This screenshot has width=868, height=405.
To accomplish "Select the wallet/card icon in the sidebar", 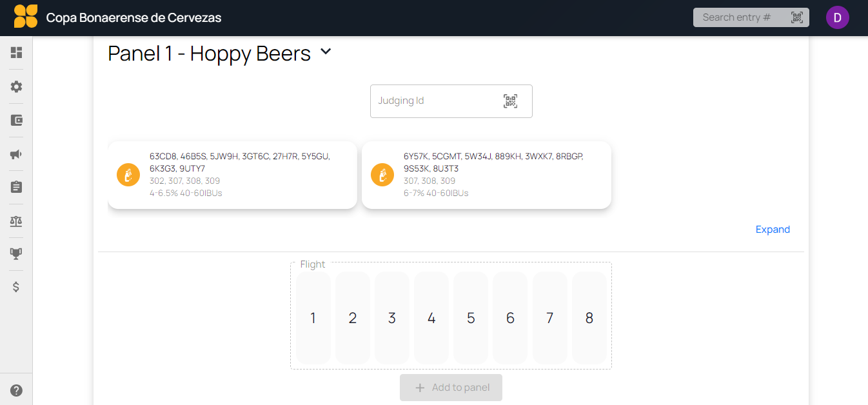I will point(15,120).
